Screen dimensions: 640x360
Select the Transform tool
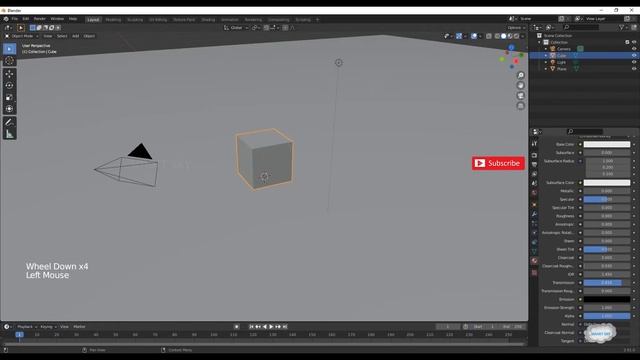click(x=9, y=109)
